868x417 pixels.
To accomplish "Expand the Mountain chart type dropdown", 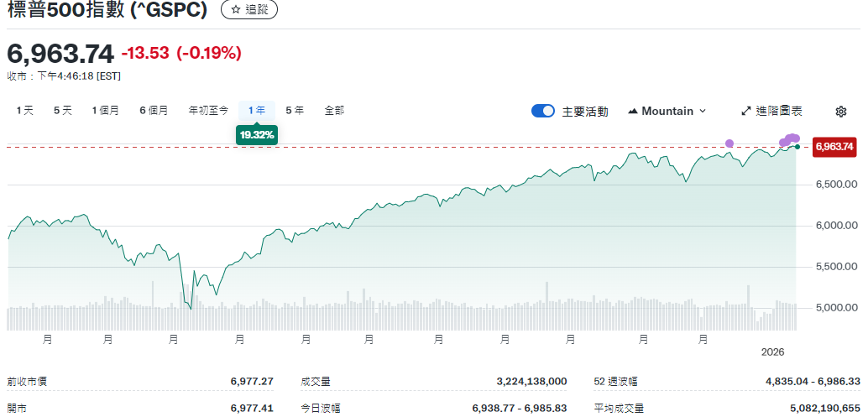I will (x=667, y=111).
